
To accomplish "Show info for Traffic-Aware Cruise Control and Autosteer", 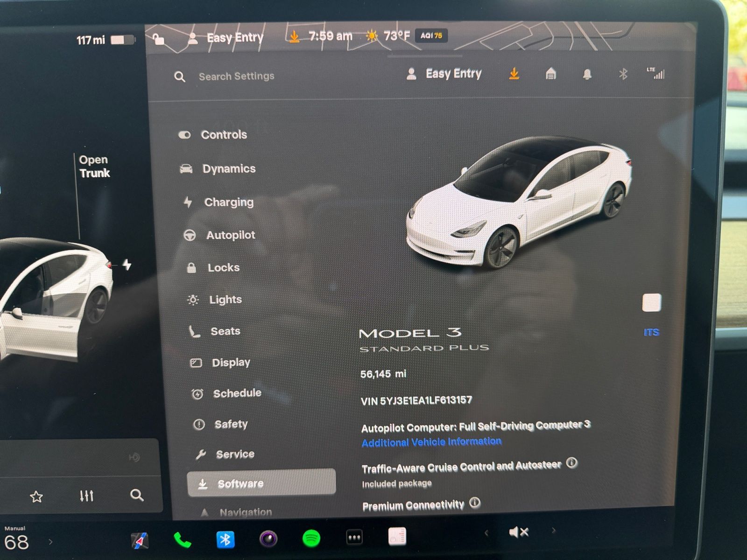I will [572, 463].
